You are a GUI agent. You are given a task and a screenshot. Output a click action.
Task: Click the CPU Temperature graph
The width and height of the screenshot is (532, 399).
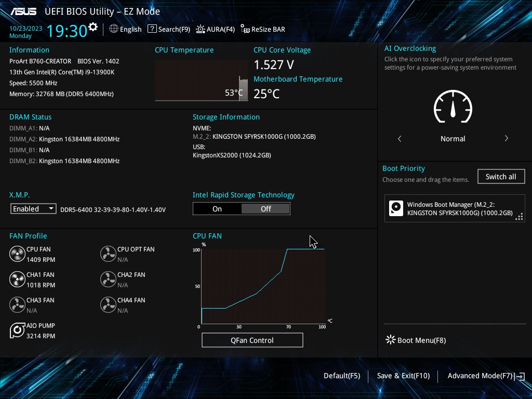tap(202, 81)
